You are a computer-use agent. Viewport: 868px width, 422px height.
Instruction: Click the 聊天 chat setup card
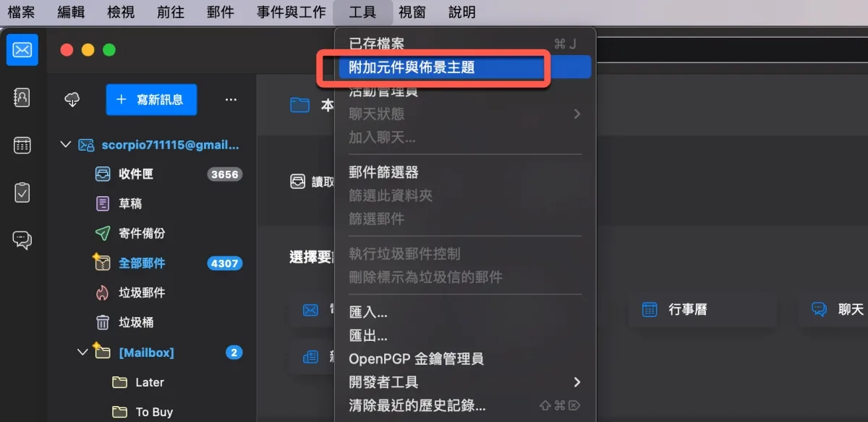[x=833, y=310]
